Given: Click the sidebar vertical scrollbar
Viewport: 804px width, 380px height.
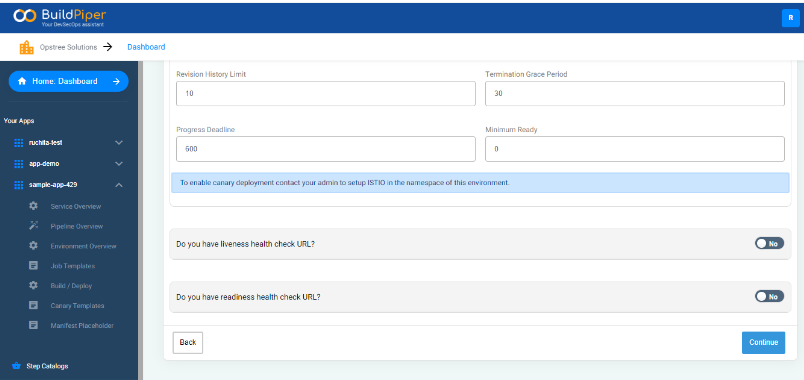Looking at the screenshot, I should (x=140, y=221).
